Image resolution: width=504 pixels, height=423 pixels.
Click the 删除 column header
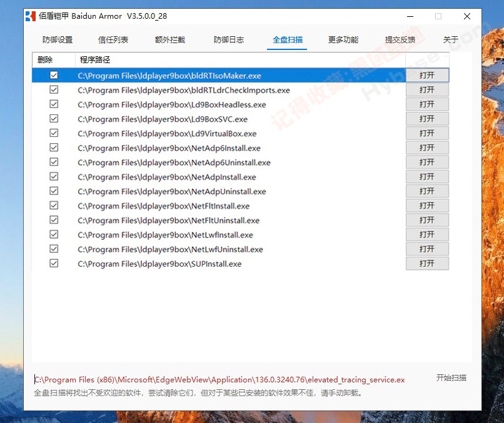click(x=54, y=60)
